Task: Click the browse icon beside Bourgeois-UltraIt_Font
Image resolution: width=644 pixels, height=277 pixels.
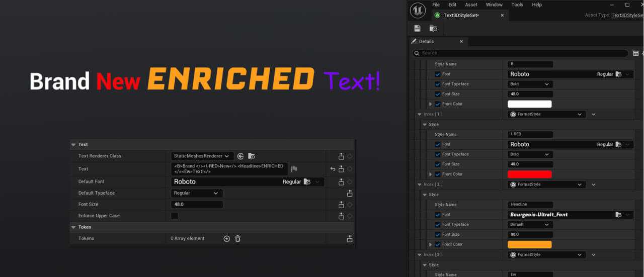Action: pyautogui.click(x=619, y=215)
